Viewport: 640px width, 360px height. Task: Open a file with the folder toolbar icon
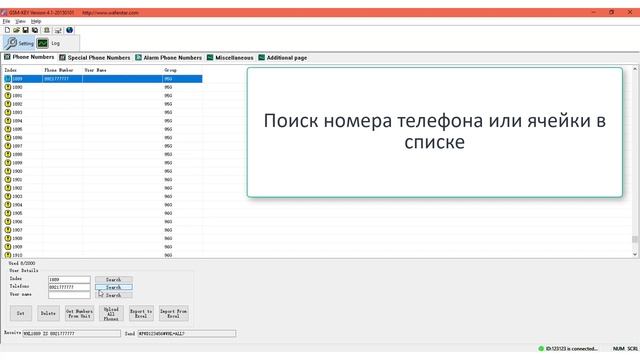coord(16,30)
